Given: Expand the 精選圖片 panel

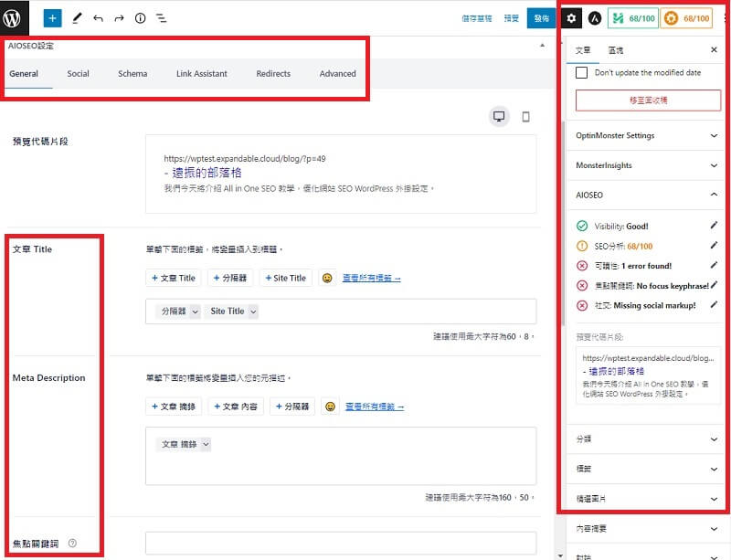Looking at the screenshot, I should [x=646, y=499].
